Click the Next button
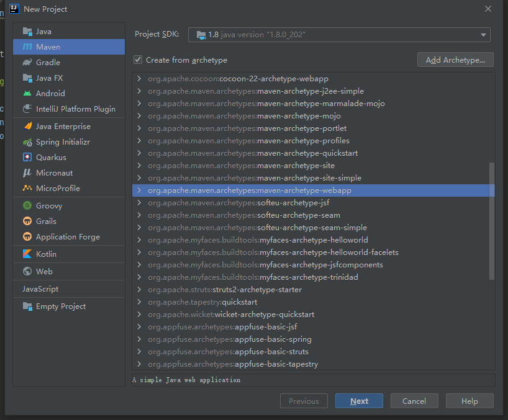Screen dimensions: 508x420 point(360,401)
